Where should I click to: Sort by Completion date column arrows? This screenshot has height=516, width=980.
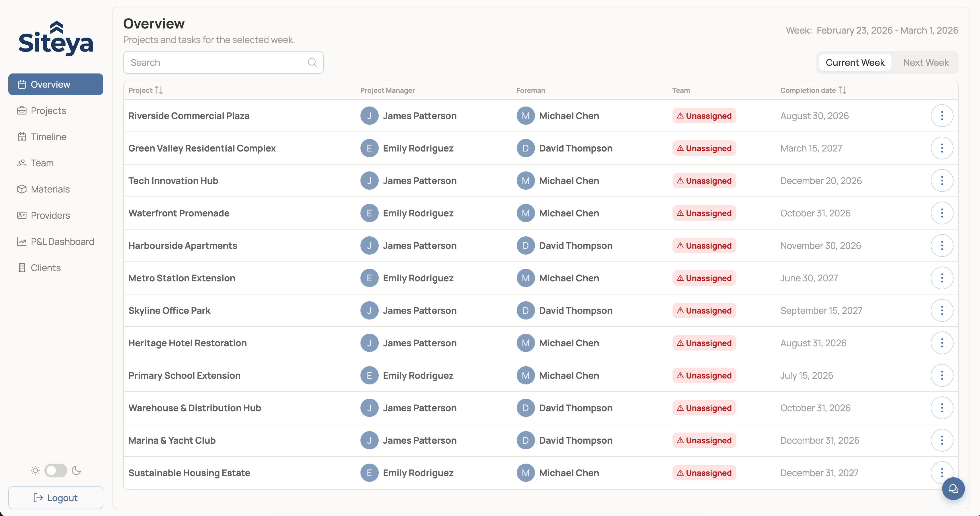[842, 90]
